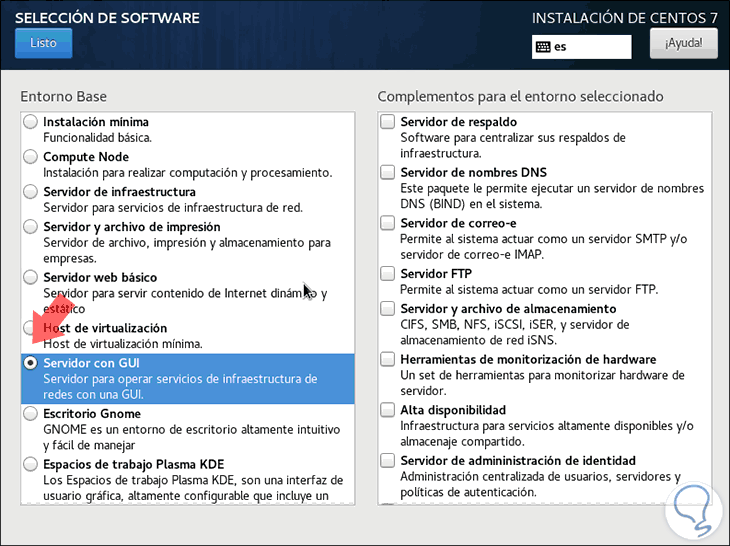Click the blue Listo button
This screenshot has height=546, width=730.
point(43,43)
